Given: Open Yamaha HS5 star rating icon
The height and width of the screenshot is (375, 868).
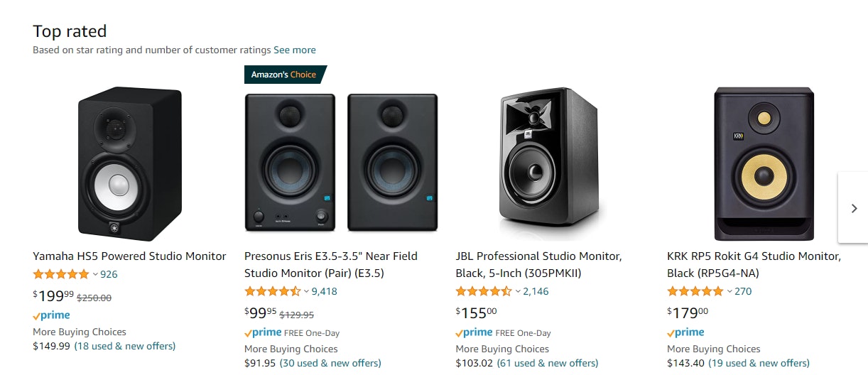Looking at the screenshot, I should point(61,274).
